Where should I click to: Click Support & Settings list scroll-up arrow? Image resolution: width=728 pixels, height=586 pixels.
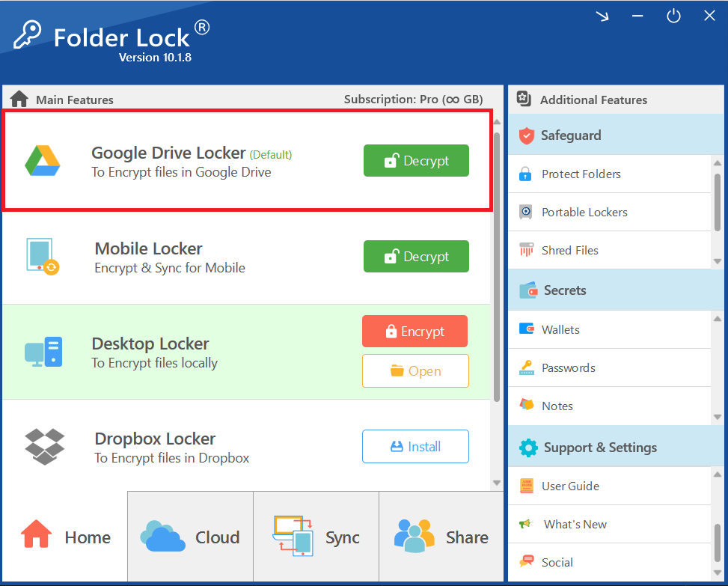[x=718, y=474]
